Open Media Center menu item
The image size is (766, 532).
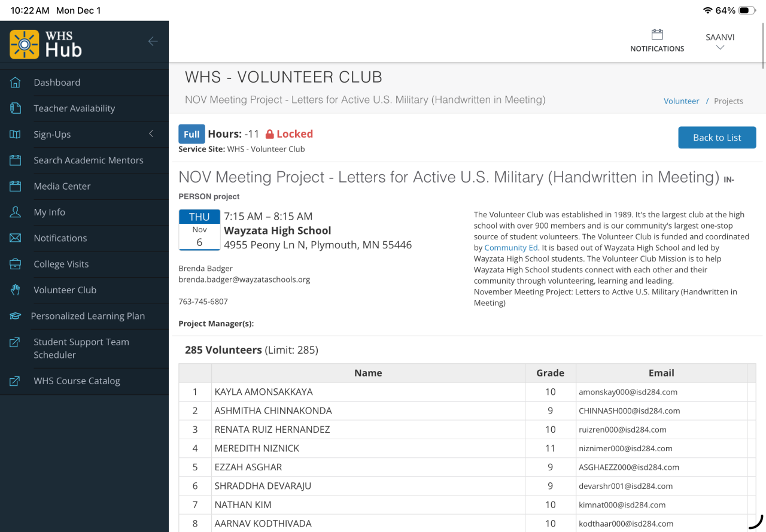pyautogui.click(x=62, y=186)
